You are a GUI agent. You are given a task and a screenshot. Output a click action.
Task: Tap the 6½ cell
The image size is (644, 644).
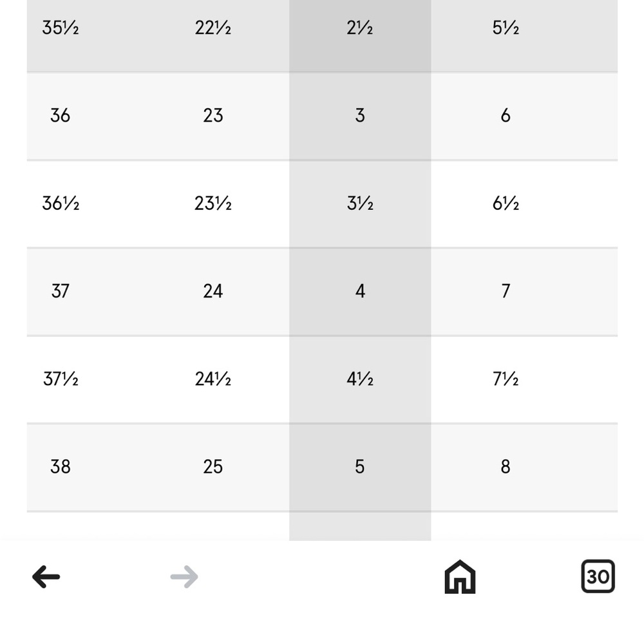[x=506, y=204]
